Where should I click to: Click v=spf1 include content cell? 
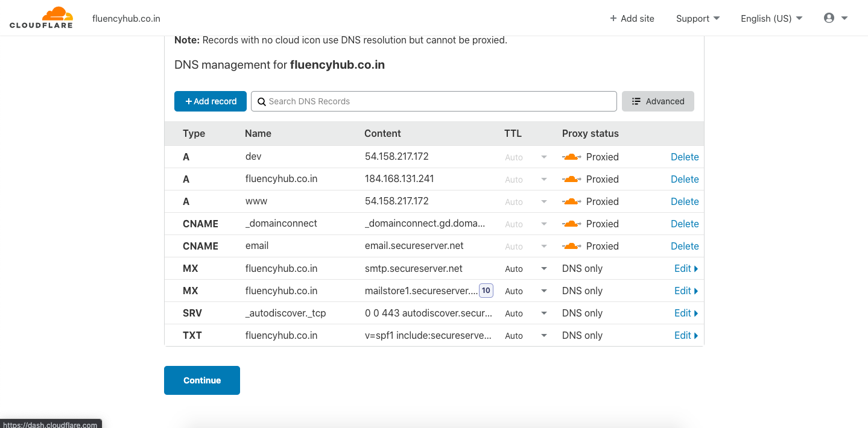click(x=428, y=335)
